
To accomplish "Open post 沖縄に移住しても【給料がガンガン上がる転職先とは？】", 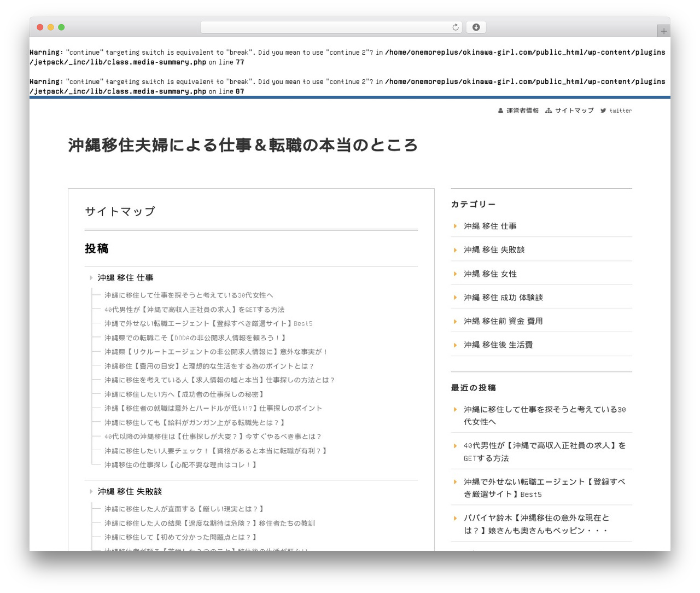I will pyautogui.click(x=195, y=423).
